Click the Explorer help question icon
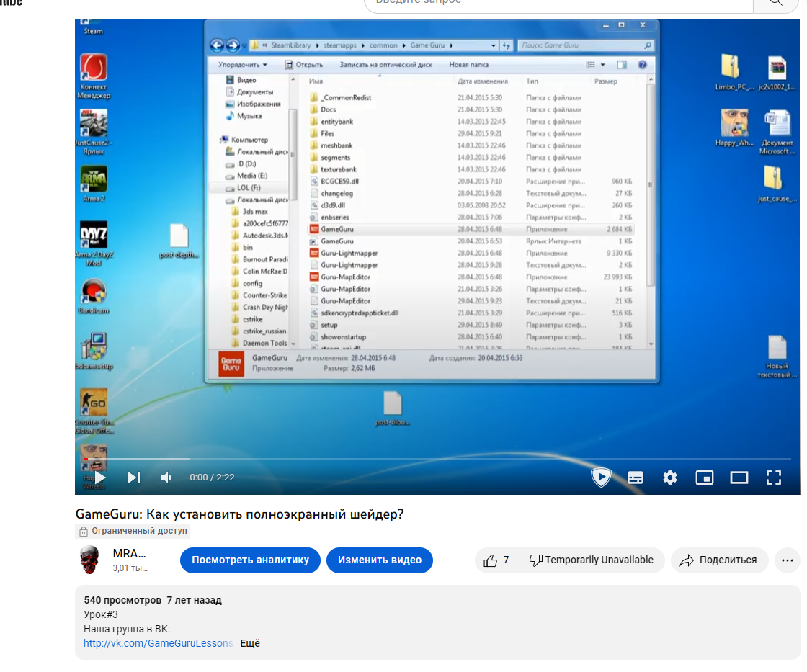The width and height of the screenshot is (807, 672). point(642,65)
